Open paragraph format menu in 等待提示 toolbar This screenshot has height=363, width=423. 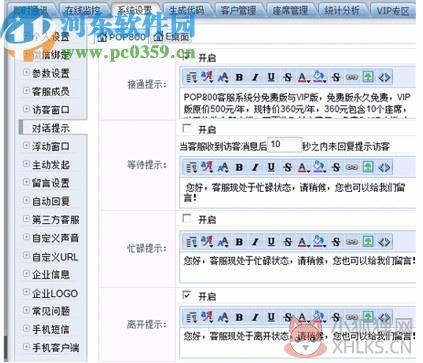191,167
